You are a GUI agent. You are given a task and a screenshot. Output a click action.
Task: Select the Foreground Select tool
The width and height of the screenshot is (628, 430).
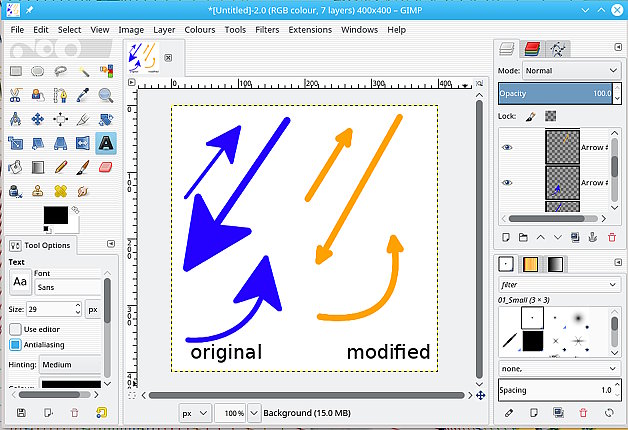38,95
